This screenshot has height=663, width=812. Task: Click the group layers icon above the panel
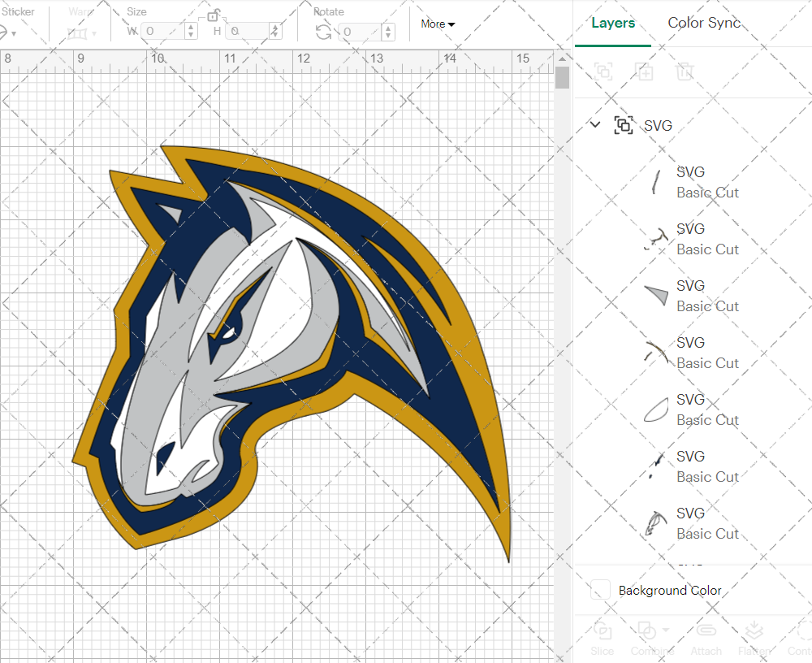(x=603, y=71)
